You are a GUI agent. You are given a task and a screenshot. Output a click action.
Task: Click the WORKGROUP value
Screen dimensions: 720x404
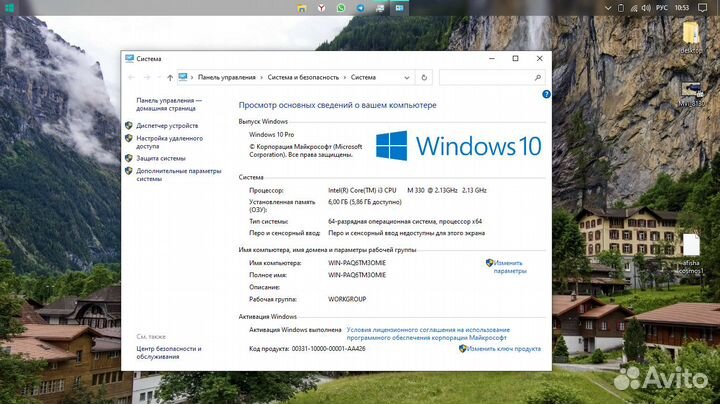coord(347,299)
